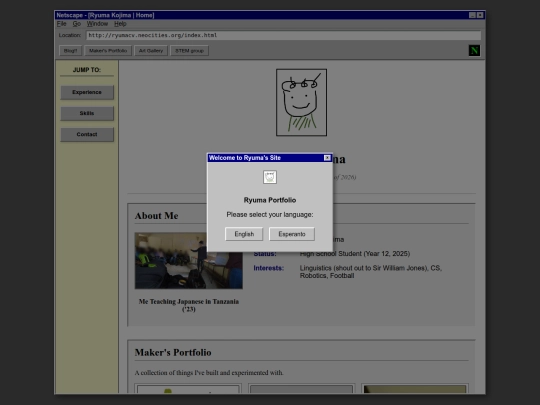The height and width of the screenshot is (405, 540).
Task: Click the 'About Me' heading
Action: 156,216
